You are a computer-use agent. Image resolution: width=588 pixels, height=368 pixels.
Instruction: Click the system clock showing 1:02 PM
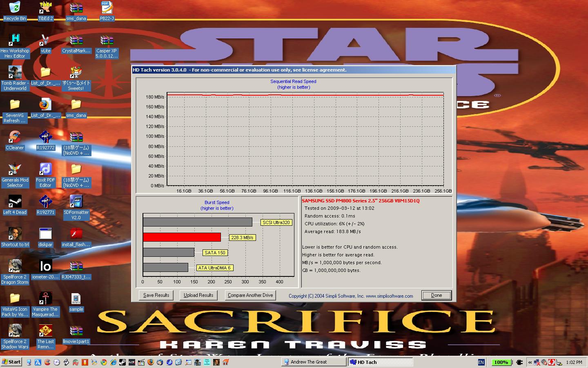(574, 362)
